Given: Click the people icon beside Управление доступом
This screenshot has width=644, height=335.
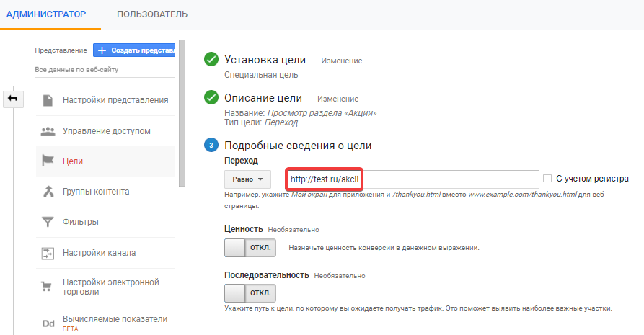Looking at the screenshot, I should click(x=48, y=131).
